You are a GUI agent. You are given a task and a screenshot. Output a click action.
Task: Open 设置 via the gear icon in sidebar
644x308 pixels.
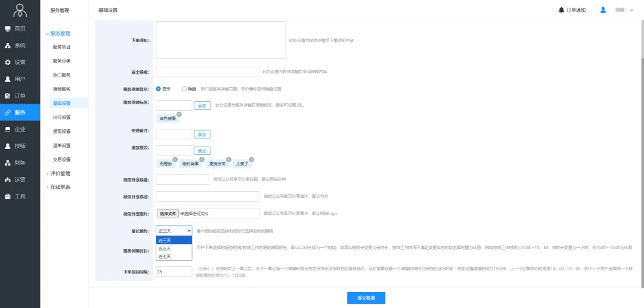coord(8,62)
